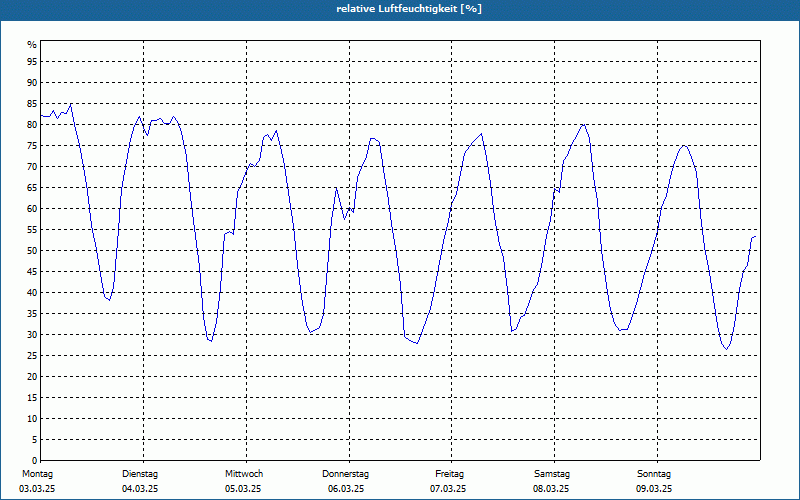Click the date '04.03.25'
The width and height of the screenshot is (800, 500).
pos(140,489)
